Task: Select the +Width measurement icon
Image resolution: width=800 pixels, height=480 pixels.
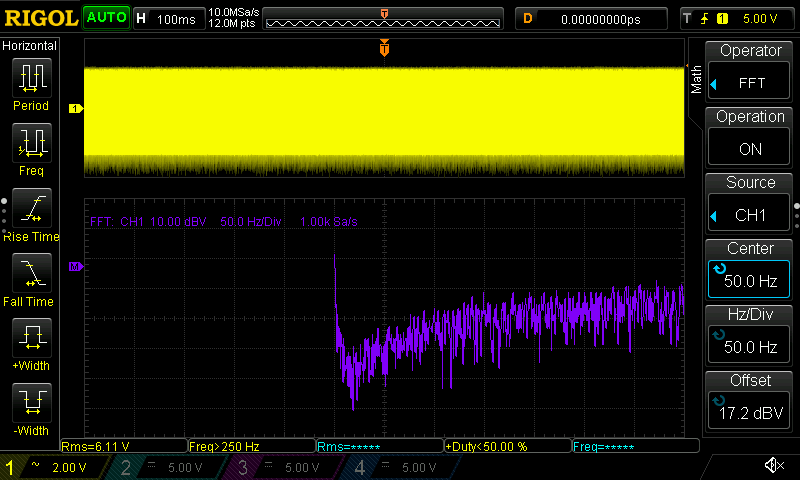Action: pyautogui.click(x=30, y=340)
